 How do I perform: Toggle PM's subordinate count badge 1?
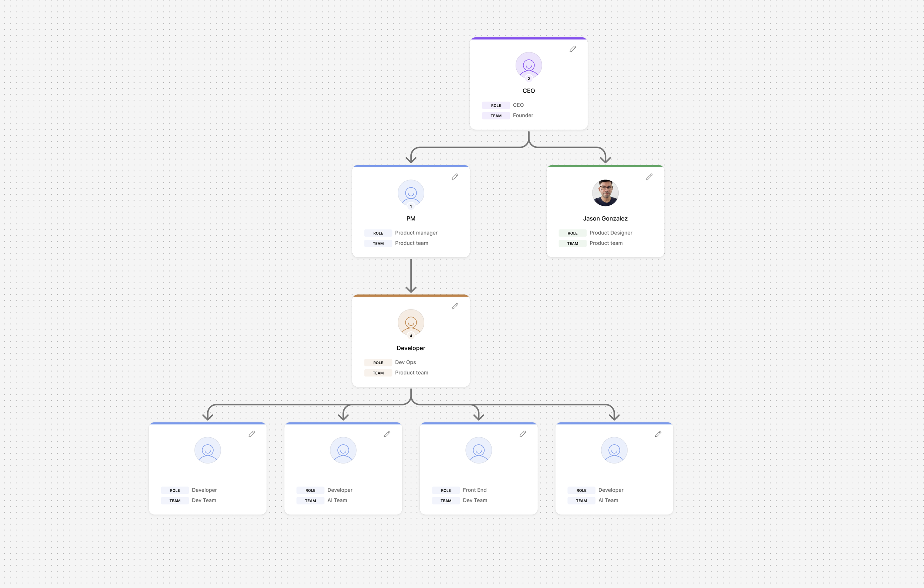pyautogui.click(x=411, y=206)
